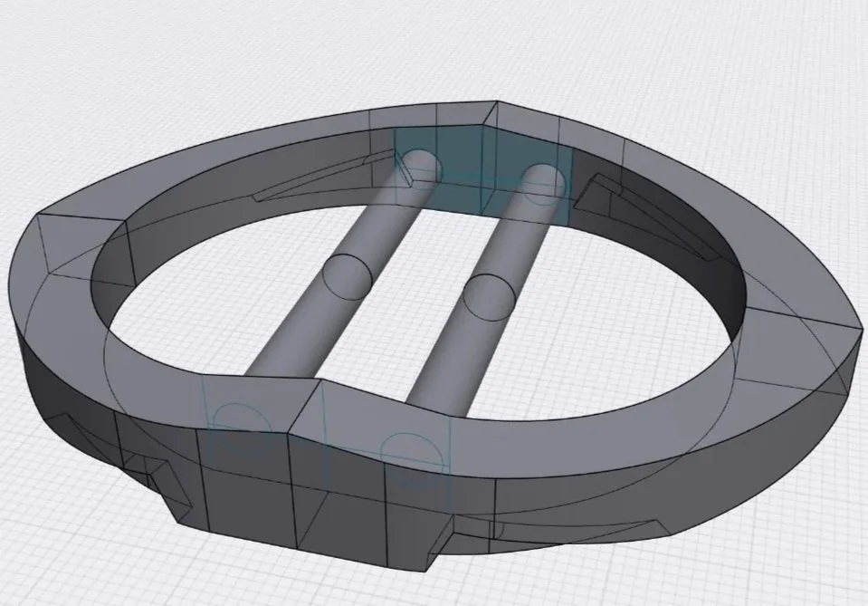Select the right cylindrical rod of the model

coord(487,288)
